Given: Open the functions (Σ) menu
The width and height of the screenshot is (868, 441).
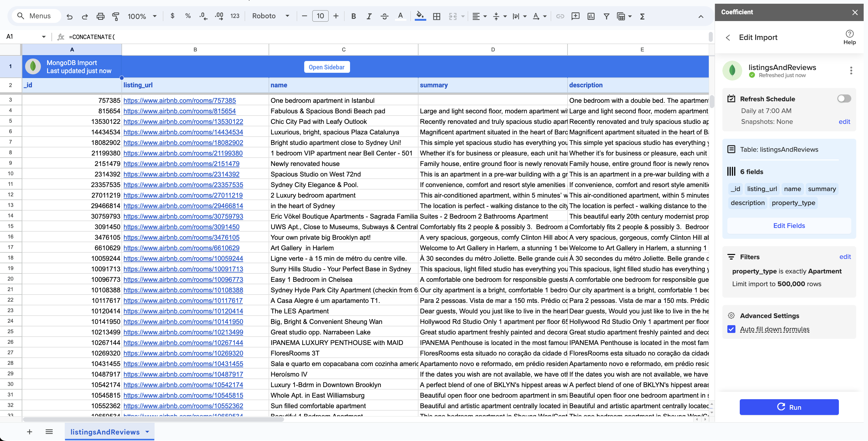Looking at the screenshot, I should pyautogui.click(x=642, y=16).
